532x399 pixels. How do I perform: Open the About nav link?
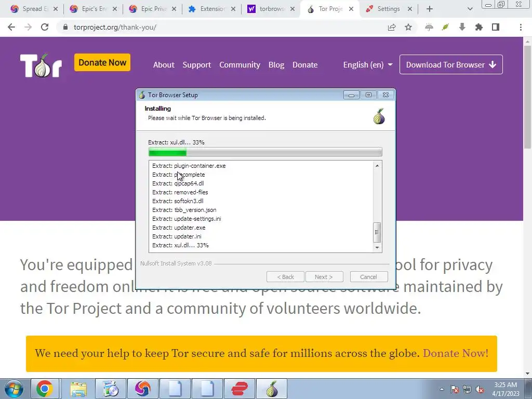tap(164, 64)
